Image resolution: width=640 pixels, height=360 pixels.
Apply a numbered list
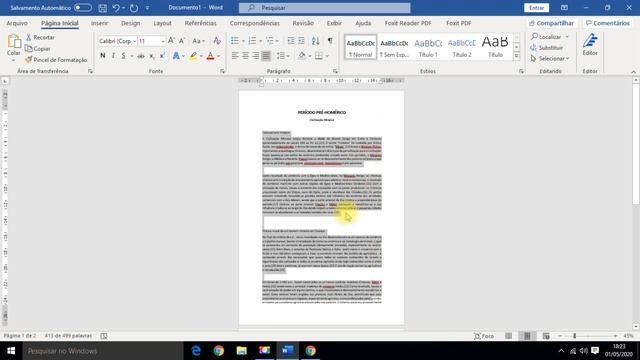coord(252,41)
